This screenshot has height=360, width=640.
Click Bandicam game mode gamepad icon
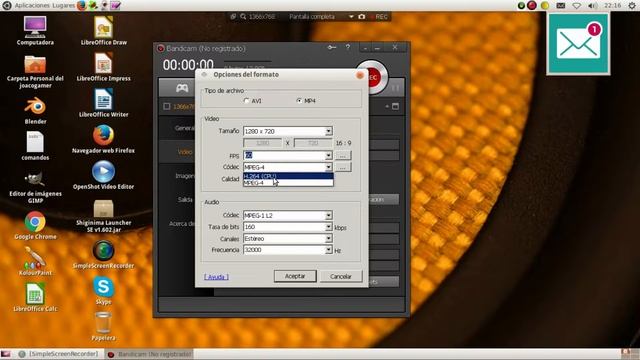coord(182,88)
